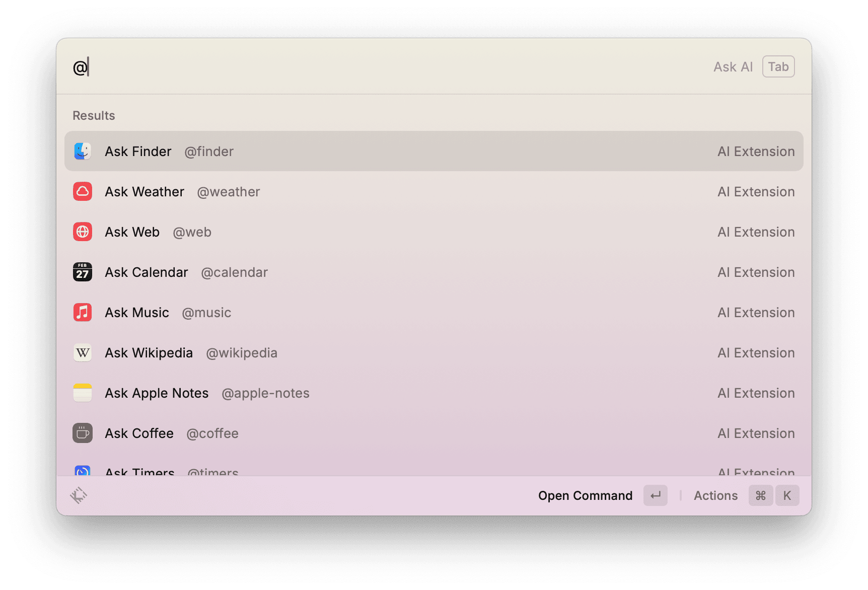The height and width of the screenshot is (590, 868).
Task: Open the Actions menu
Action: pos(715,496)
